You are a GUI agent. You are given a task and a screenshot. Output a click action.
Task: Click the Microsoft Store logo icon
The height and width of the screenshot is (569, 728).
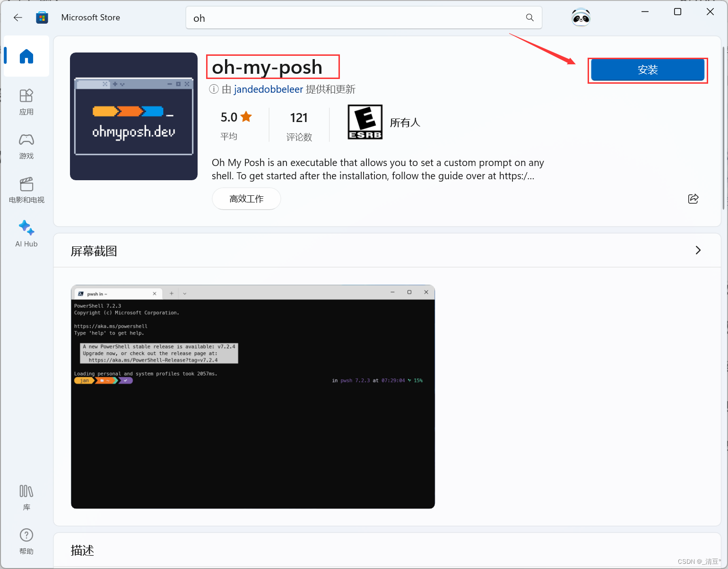coord(42,18)
